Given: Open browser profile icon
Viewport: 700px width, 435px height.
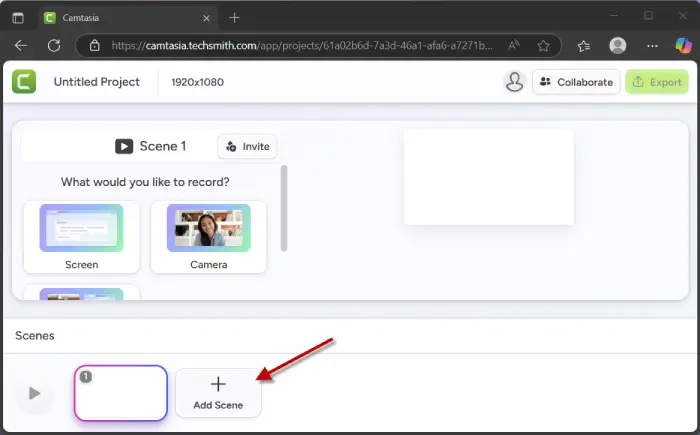Looking at the screenshot, I should click(618, 46).
